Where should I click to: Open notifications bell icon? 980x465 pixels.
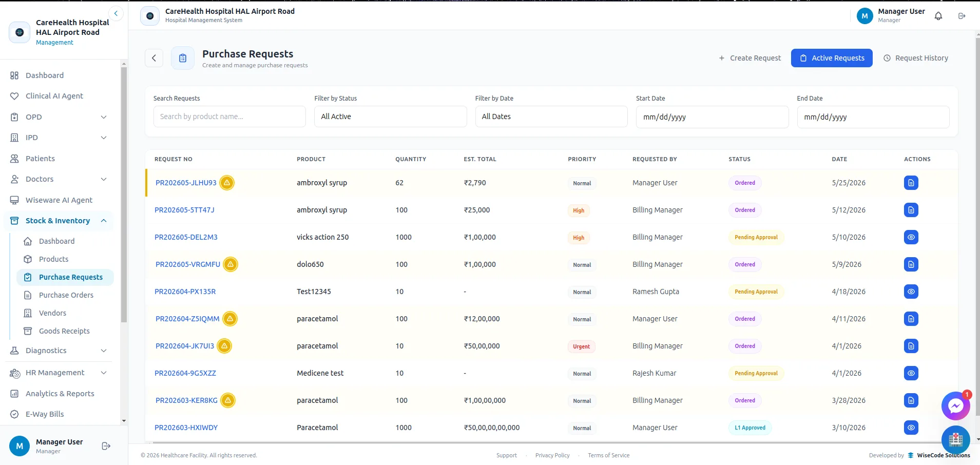click(938, 16)
